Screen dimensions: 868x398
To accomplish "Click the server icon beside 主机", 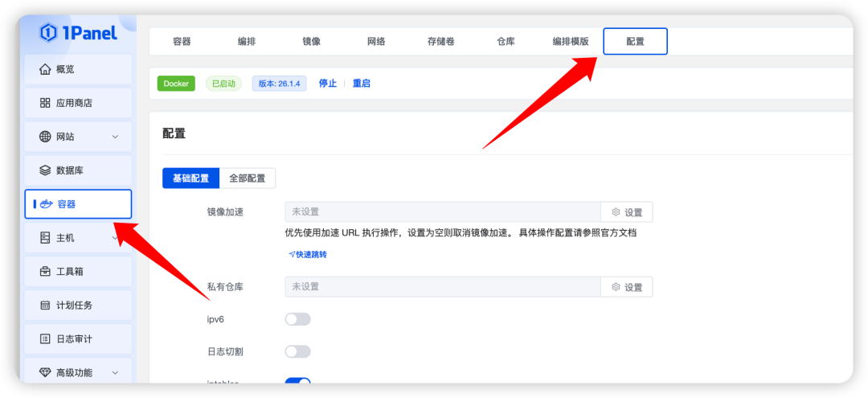I will (x=45, y=238).
